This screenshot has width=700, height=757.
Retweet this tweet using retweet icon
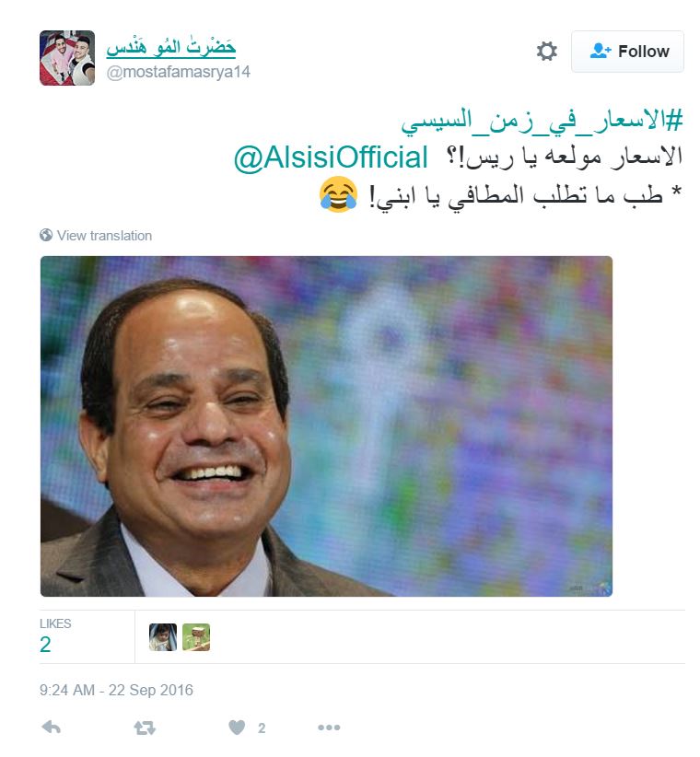145,728
